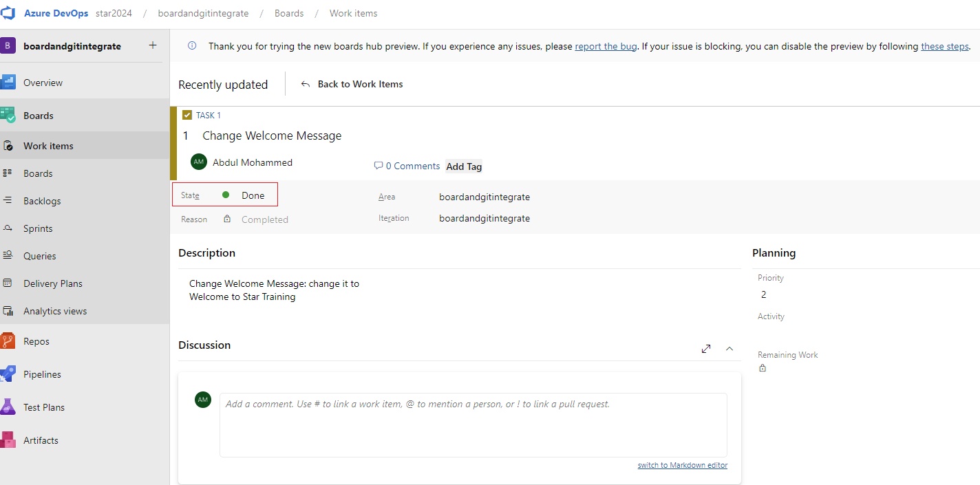Open the Iteration path field dropdown
The width and height of the screenshot is (980, 485).
(484, 218)
